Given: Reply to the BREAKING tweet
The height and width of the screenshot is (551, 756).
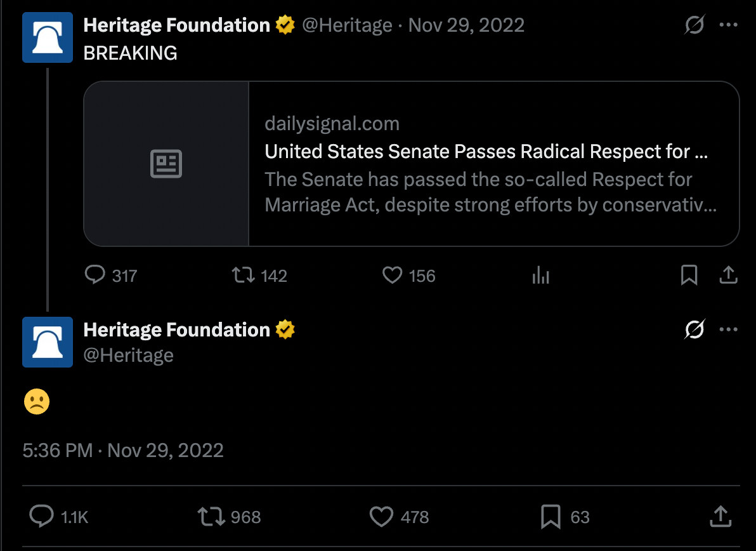Looking at the screenshot, I should (x=95, y=275).
